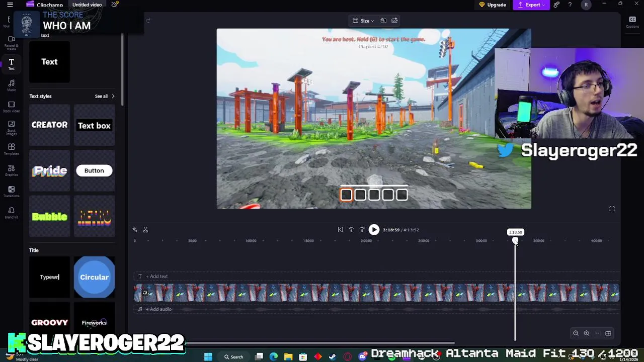Click the split scissors tool
Viewport: 644px width, 362px height.
pos(145,230)
